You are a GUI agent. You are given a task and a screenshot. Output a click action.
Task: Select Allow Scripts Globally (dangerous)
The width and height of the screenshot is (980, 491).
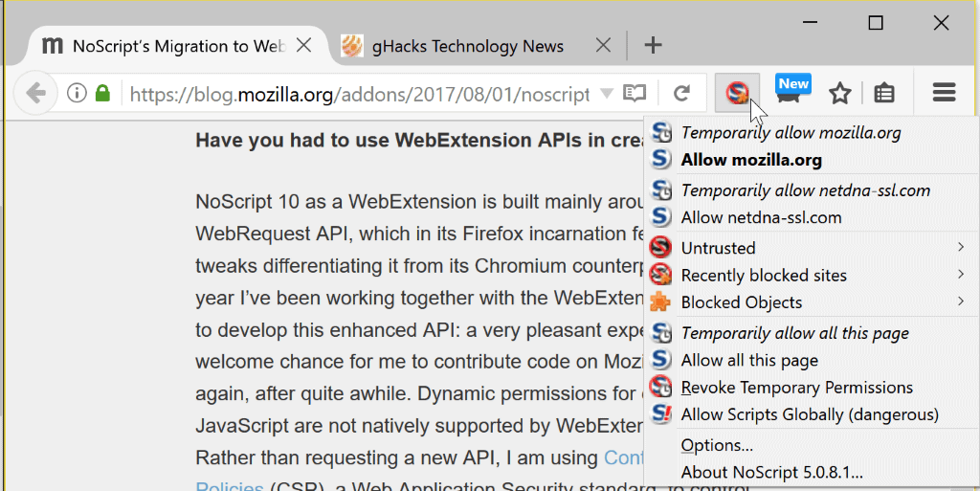coord(811,414)
